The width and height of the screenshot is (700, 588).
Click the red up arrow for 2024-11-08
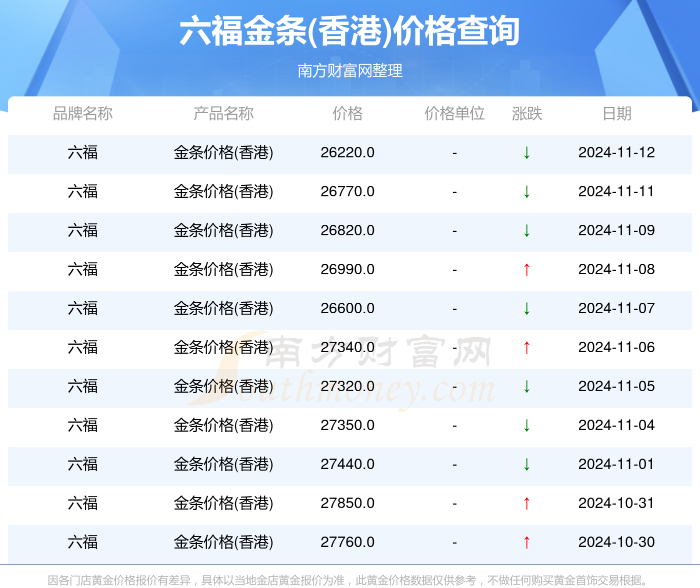526,269
